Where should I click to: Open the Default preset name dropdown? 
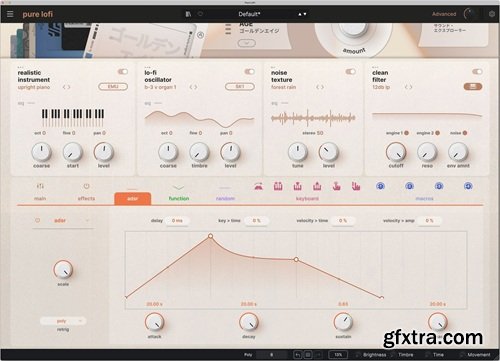coord(249,14)
